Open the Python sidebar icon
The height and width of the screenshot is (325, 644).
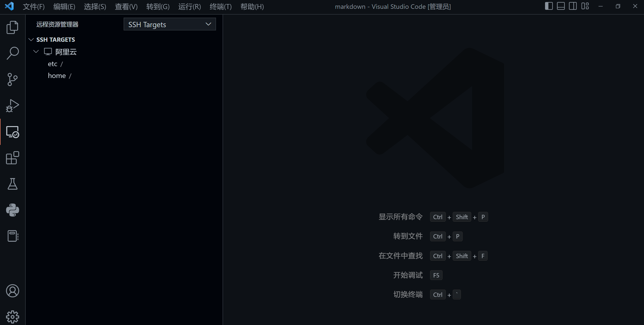click(x=12, y=210)
